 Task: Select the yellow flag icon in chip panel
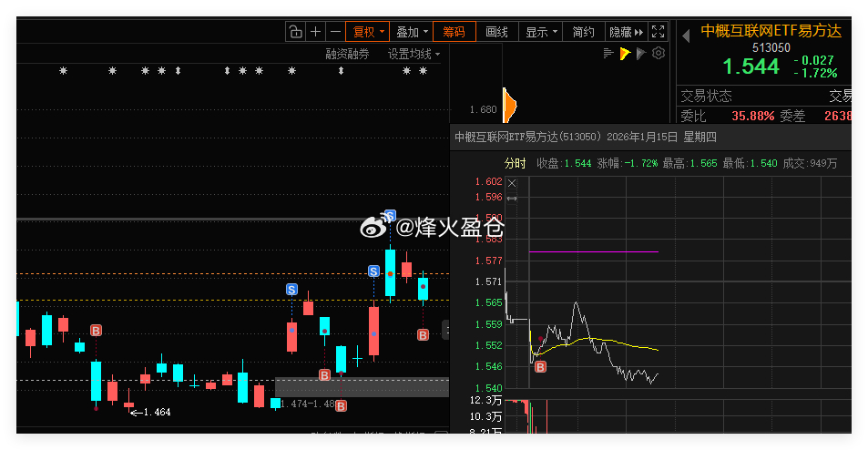pos(625,53)
